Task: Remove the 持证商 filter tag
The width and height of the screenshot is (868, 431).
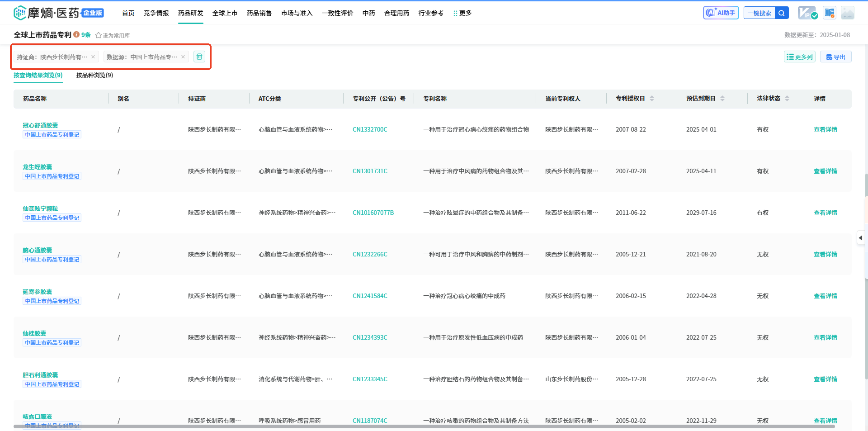Action: click(x=93, y=57)
